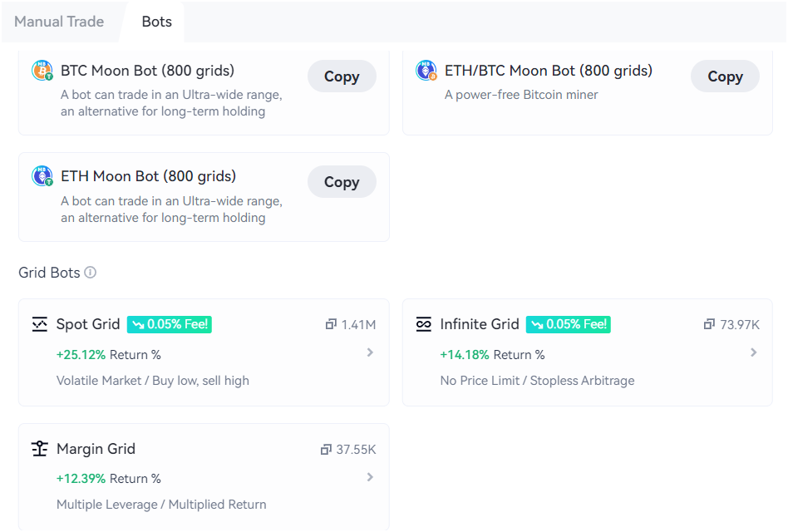The image size is (788, 532).
Task: Select the Spot Grid chart icon
Action: point(39,324)
